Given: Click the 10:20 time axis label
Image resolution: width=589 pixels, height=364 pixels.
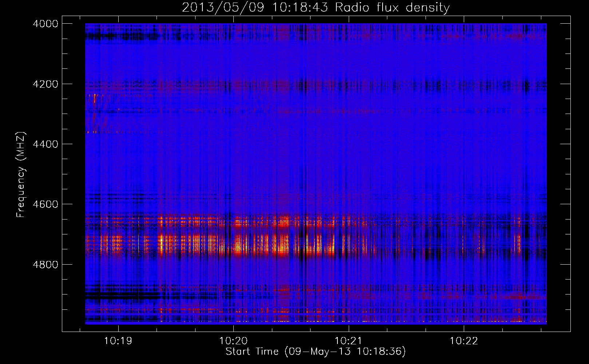Looking at the screenshot, I should 233,341.
